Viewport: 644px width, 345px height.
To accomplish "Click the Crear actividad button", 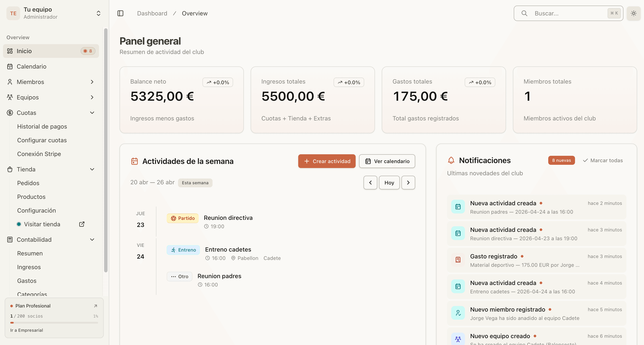I will 327,161.
